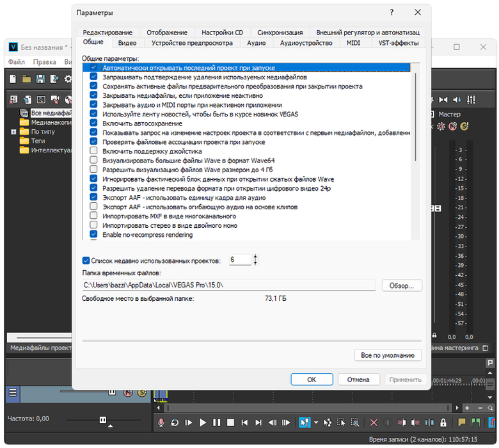Viewport: 499px width, 448px height.
Task: Click the temp folder path field
Action: [x=229, y=285]
